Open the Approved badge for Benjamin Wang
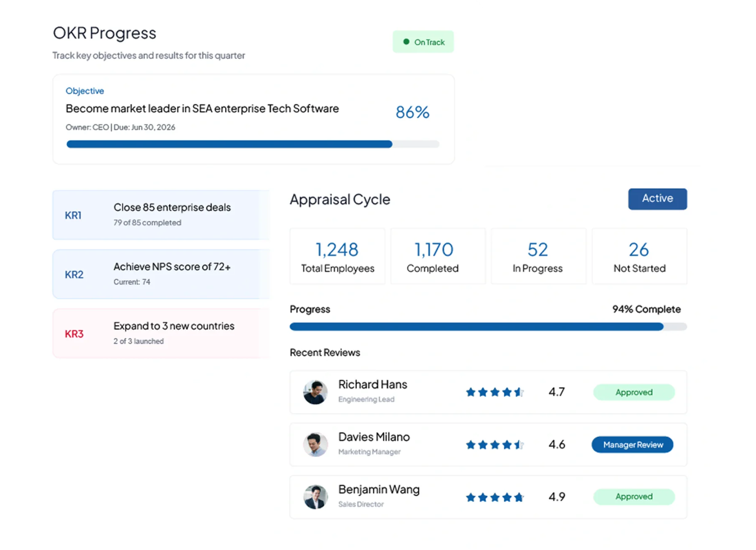This screenshot has width=756, height=550. (634, 497)
